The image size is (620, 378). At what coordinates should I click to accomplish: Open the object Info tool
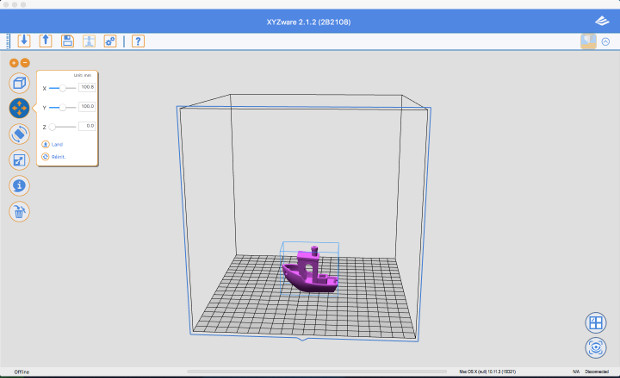click(19, 185)
